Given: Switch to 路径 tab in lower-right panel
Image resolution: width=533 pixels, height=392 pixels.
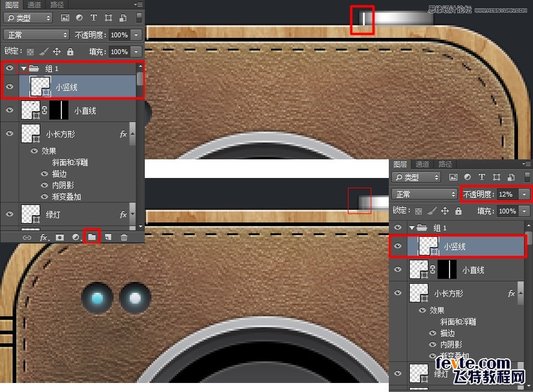Looking at the screenshot, I should tap(445, 164).
